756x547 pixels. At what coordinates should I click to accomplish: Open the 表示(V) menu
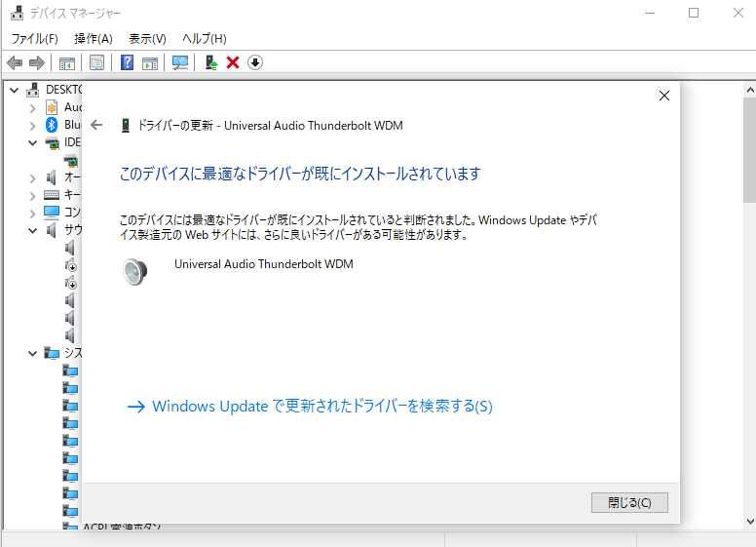coord(147,39)
